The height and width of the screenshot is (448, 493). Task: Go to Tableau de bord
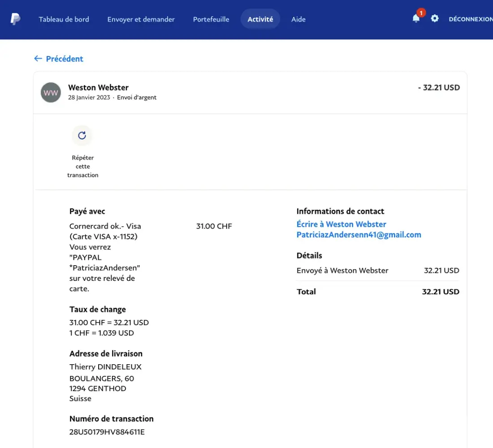click(x=64, y=19)
